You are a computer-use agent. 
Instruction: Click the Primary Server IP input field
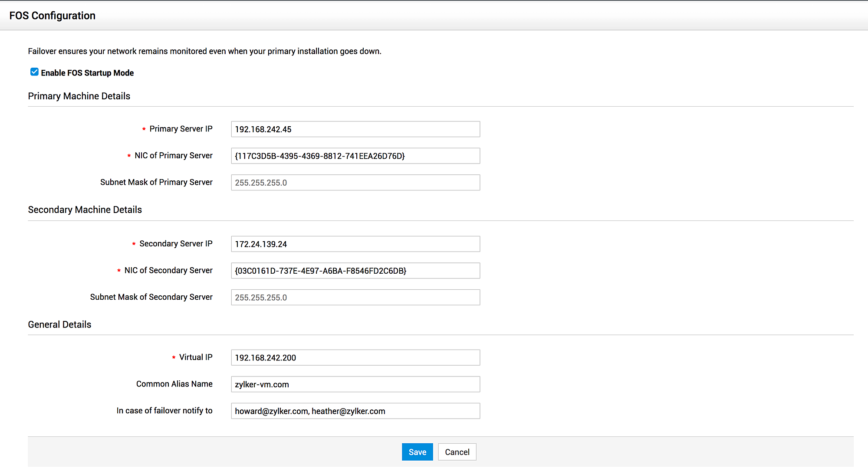pos(355,129)
